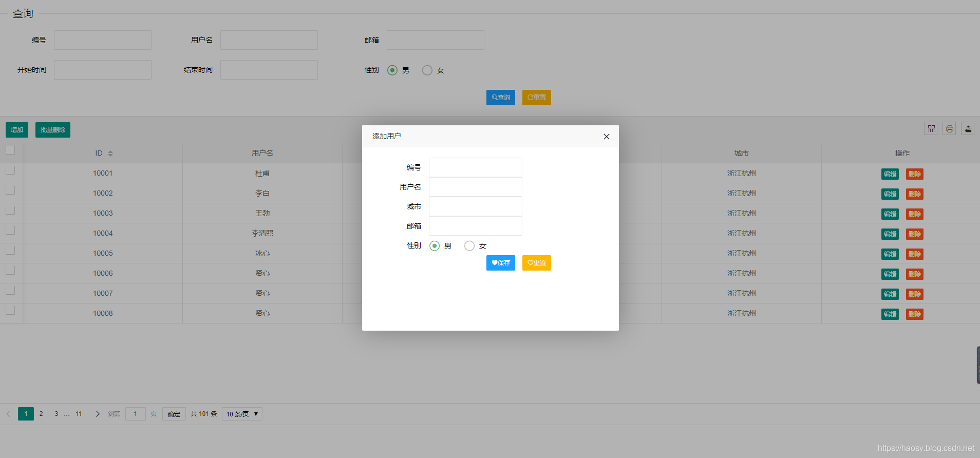Focus the 编号 field in the query form
The height and width of the screenshot is (458, 980).
click(x=103, y=40)
